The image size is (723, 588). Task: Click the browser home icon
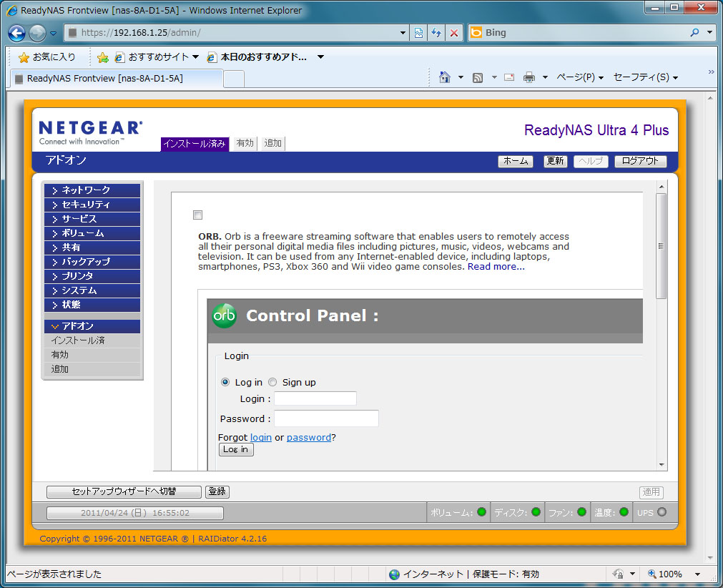tap(444, 77)
